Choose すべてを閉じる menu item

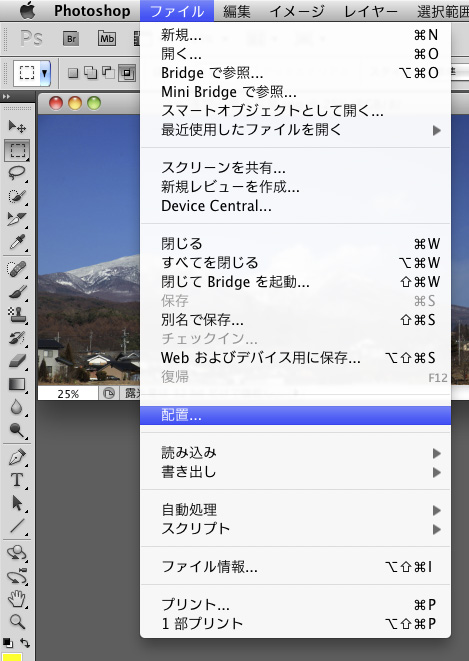(295, 263)
